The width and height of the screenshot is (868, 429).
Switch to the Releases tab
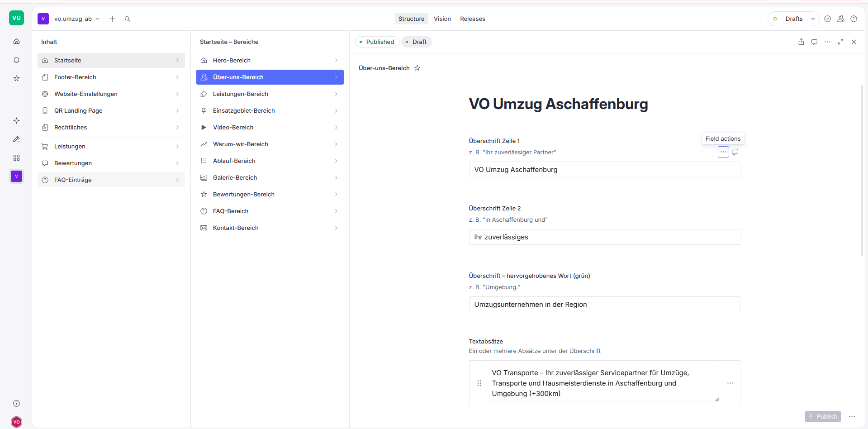[x=473, y=19]
